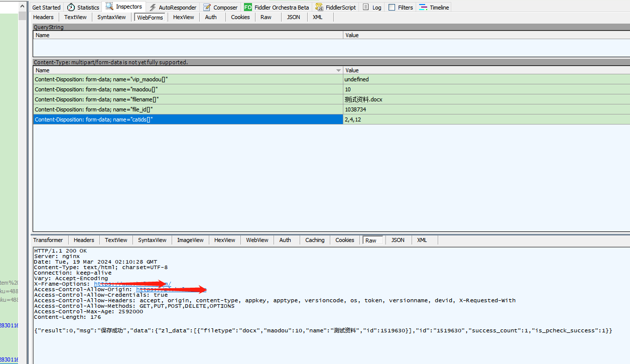This screenshot has height=364, width=630.
Task: Open request inspector HexView tab
Action: tap(184, 17)
